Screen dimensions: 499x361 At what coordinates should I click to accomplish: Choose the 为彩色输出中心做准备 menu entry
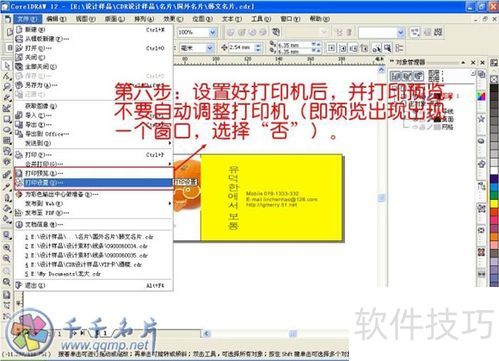point(93,194)
